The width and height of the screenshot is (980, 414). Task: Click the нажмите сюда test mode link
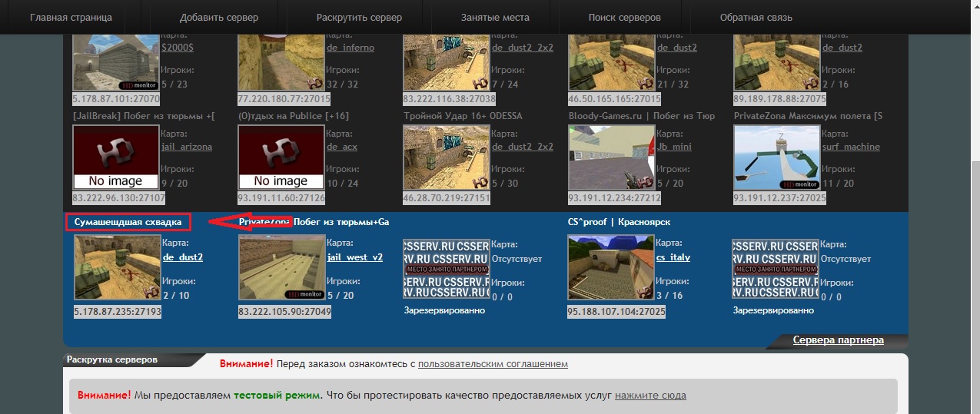click(x=650, y=396)
